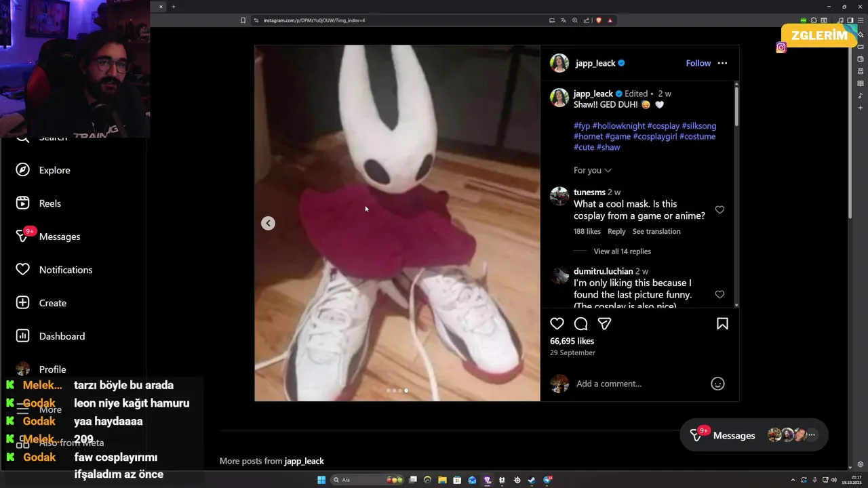Expand the For you dropdown
The width and height of the screenshot is (868, 488).
[593, 170]
